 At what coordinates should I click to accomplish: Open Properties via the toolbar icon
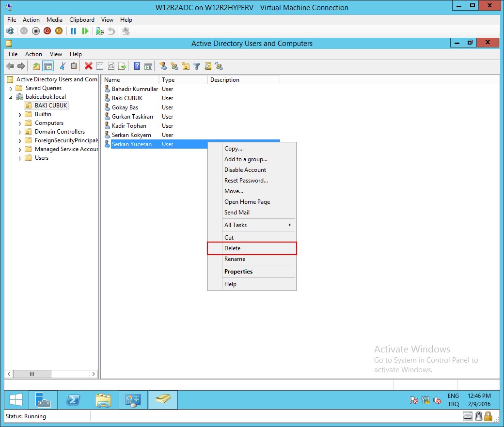coord(100,66)
